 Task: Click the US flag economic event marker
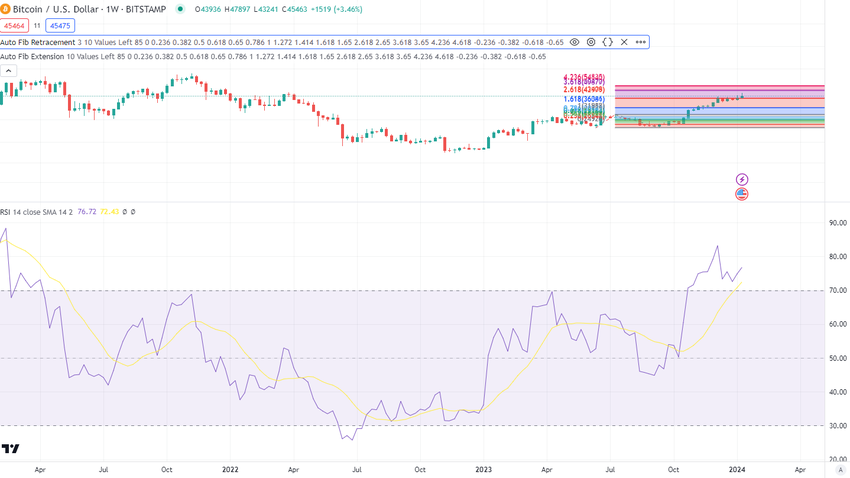tap(742, 193)
